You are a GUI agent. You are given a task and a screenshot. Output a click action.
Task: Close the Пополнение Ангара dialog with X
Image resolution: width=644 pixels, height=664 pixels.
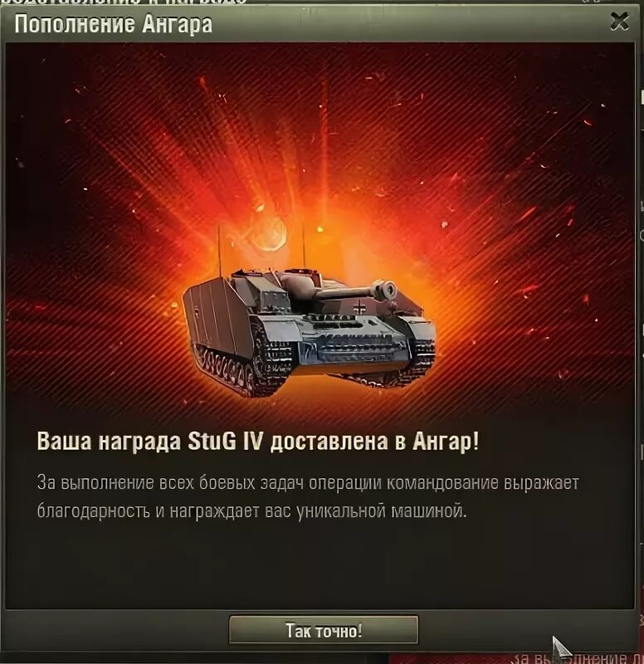point(619,22)
